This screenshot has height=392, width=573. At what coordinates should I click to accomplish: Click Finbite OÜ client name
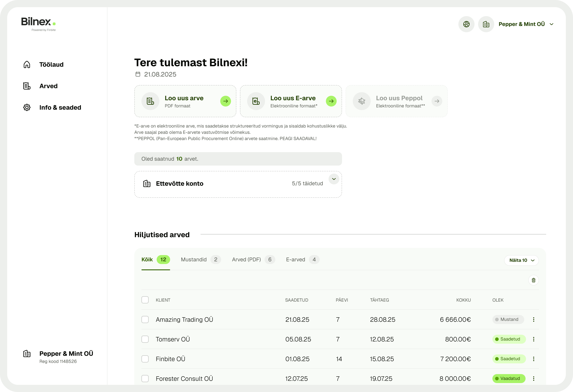click(170, 359)
